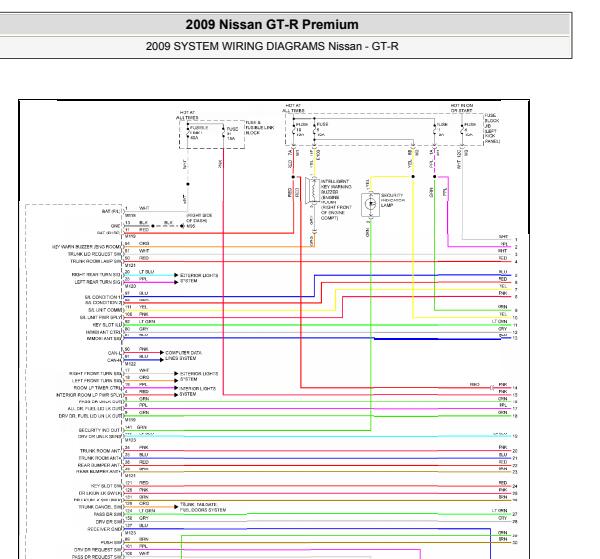Viewport: 600px width, 559px height.
Task: Click the 'INTERIOR ROOM LP PWR SPLY' pin label
Action: point(89,395)
